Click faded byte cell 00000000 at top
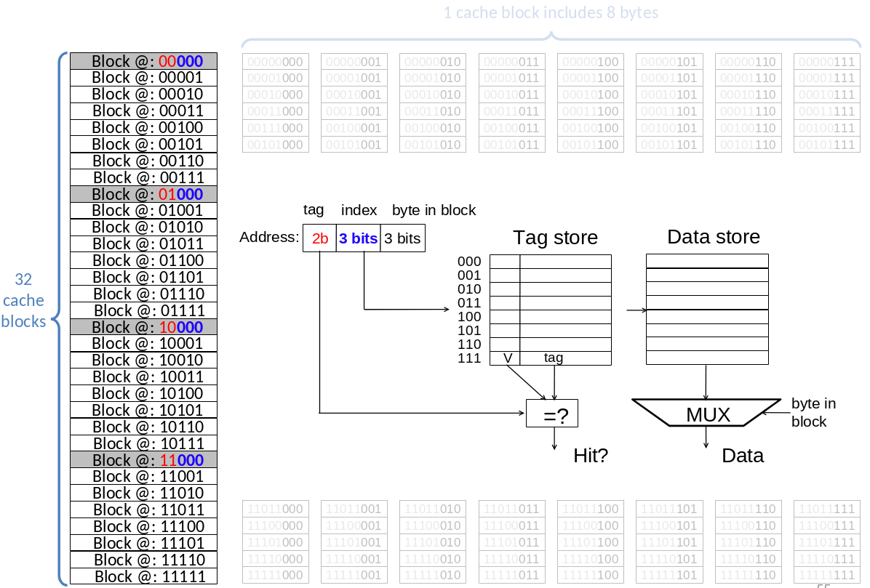 pyautogui.click(x=276, y=62)
